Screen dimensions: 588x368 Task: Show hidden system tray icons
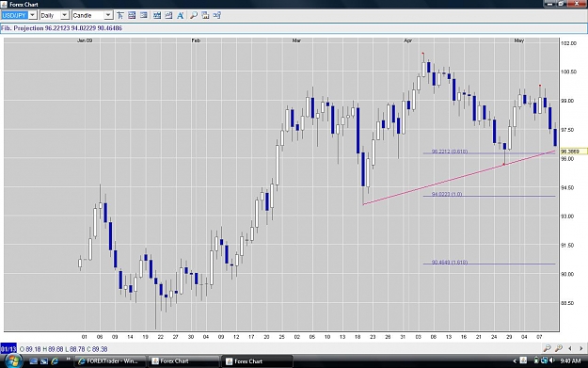click(515, 361)
